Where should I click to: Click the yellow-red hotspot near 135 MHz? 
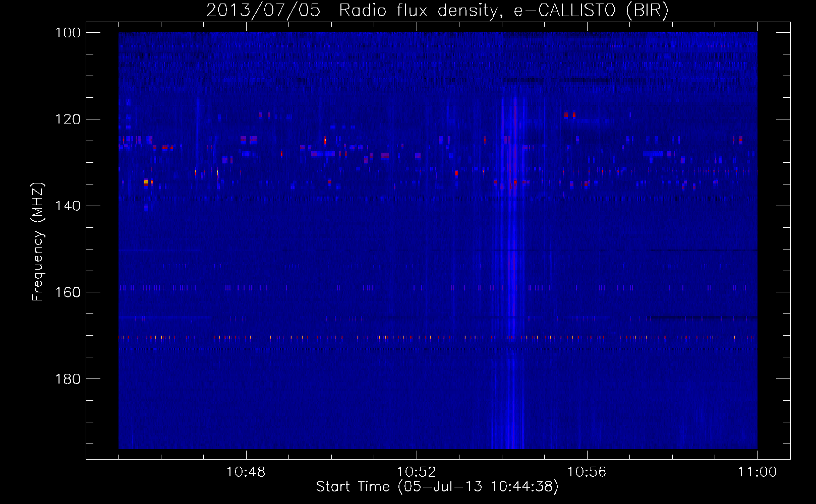click(146, 181)
